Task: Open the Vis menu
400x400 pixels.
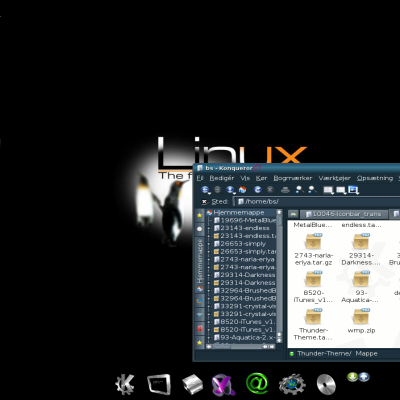Action: [x=245, y=178]
